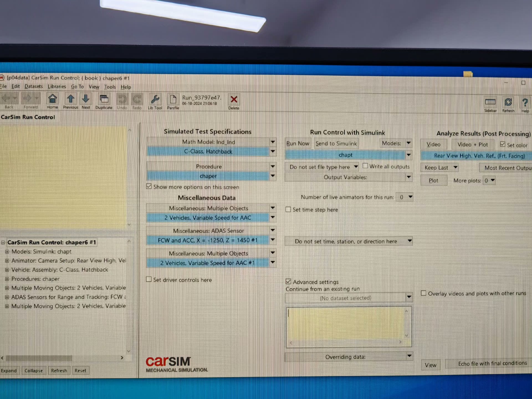
Task: Duplicate the current dataset
Action: tap(104, 99)
